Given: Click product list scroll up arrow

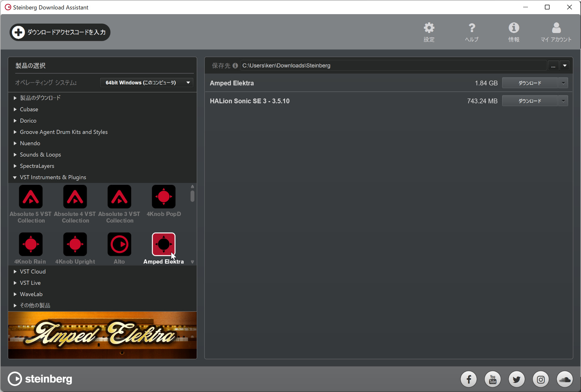Looking at the screenshot, I should [x=192, y=187].
